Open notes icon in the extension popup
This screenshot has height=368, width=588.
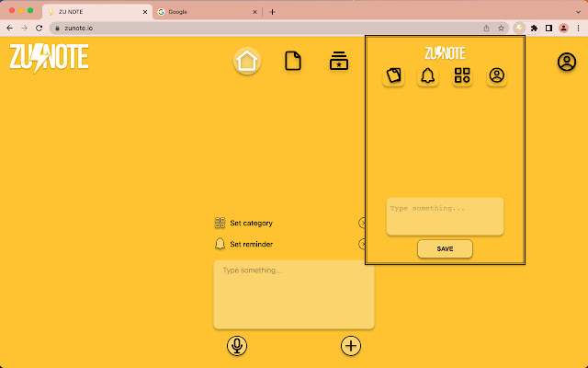[x=393, y=75]
